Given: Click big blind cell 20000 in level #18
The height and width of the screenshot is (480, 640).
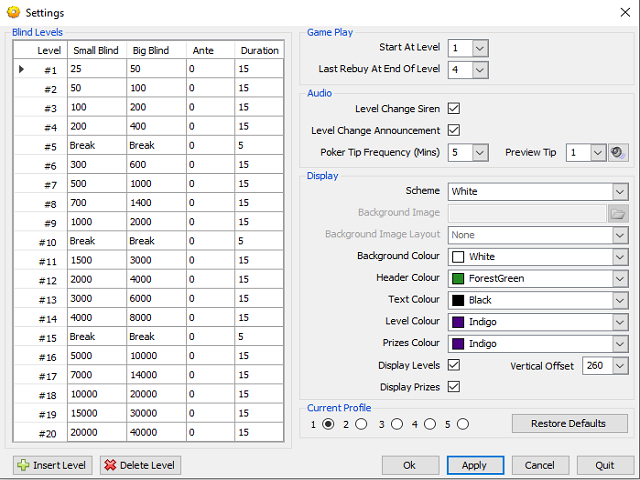Looking at the screenshot, I should pyautogui.click(x=156, y=394).
